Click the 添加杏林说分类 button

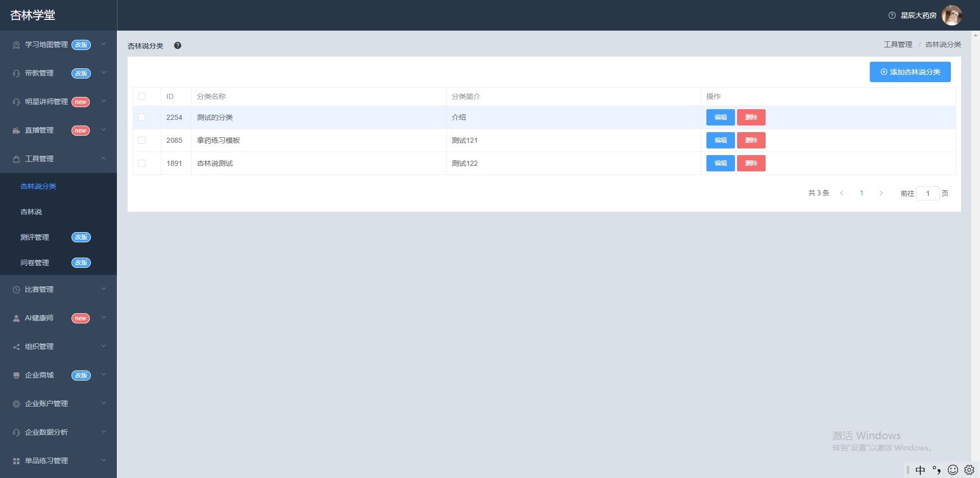tap(910, 72)
